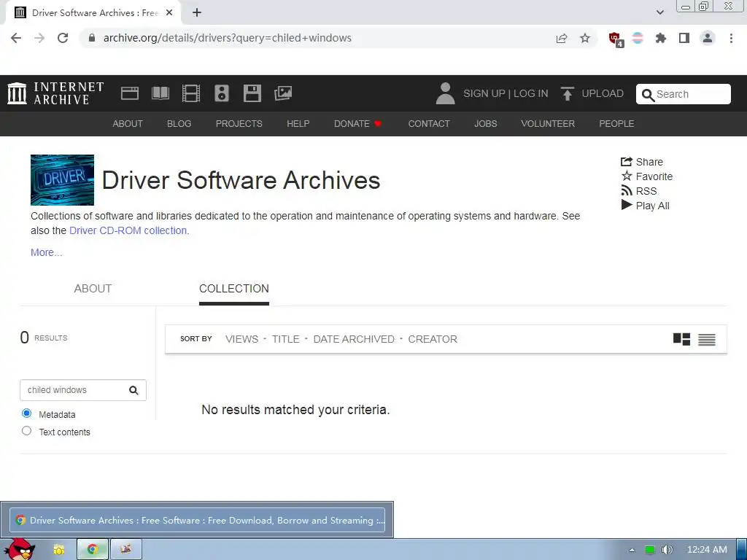Open Chrome extensions puzzle icon
The height and width of the screenshot is (560, 747).
point(661,38)
